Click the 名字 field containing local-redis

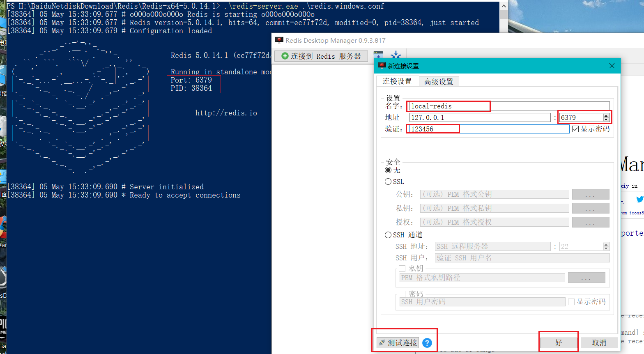click(x=509, y=106)
